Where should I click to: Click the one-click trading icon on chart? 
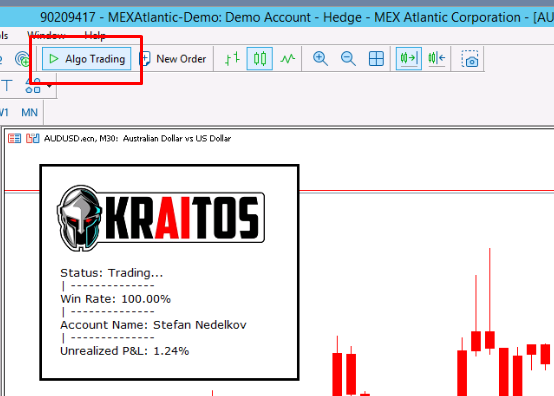(x=33, y=138)
